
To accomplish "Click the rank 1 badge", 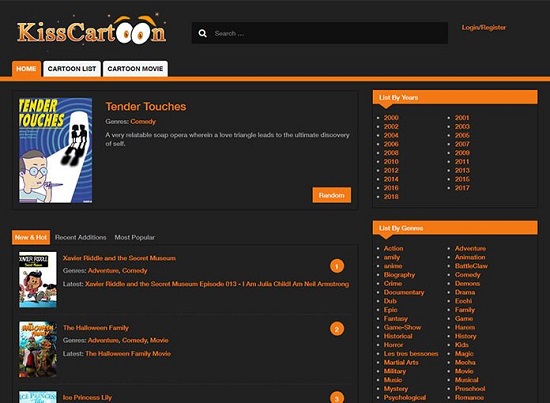I will [337, 267].
